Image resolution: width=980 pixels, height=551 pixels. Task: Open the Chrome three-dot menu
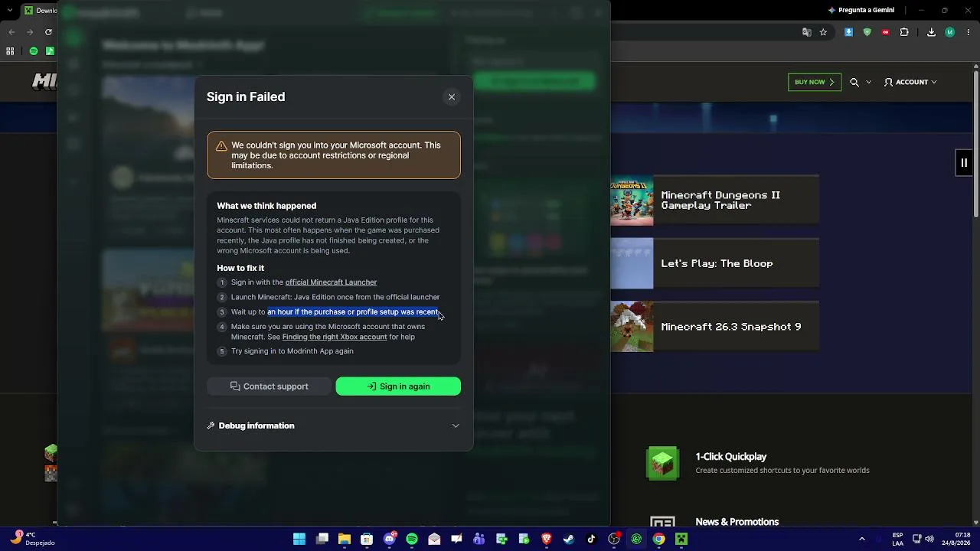967,32
